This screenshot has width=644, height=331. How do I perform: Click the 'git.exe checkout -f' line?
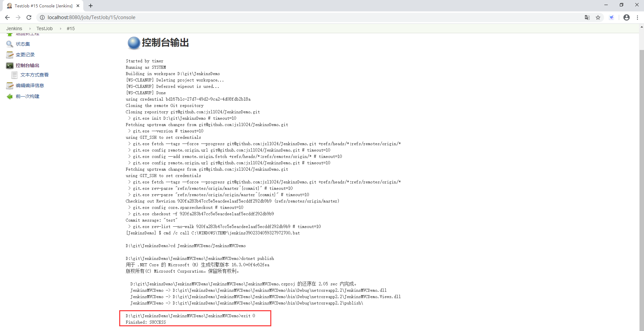coord(201,214)
